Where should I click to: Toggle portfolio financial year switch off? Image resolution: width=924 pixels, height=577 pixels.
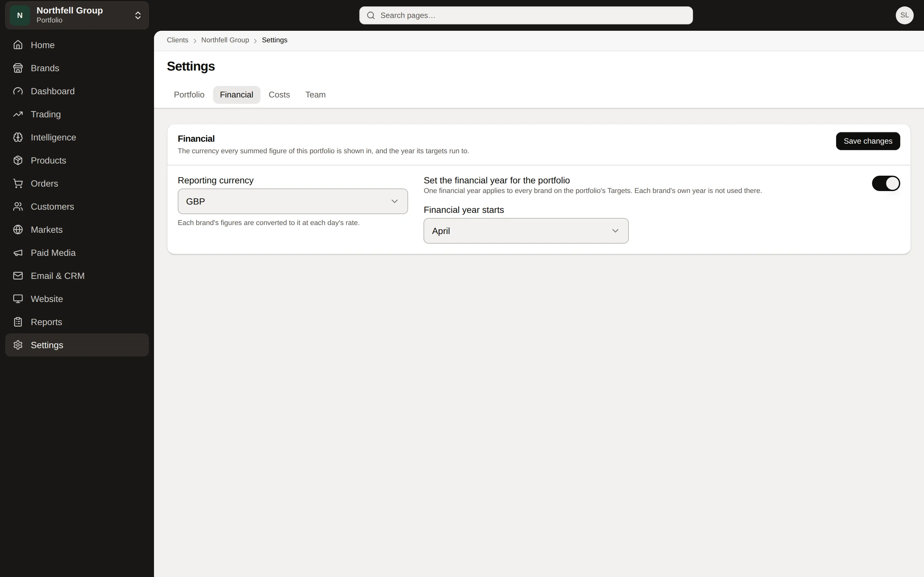pos(886,184)
